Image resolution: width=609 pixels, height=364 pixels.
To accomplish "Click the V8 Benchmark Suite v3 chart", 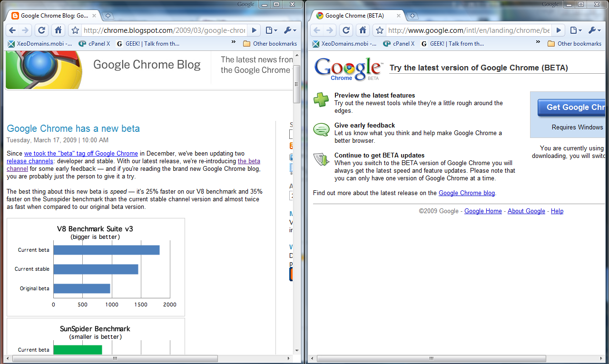I will pyautogui.click(x=96, y=267).
